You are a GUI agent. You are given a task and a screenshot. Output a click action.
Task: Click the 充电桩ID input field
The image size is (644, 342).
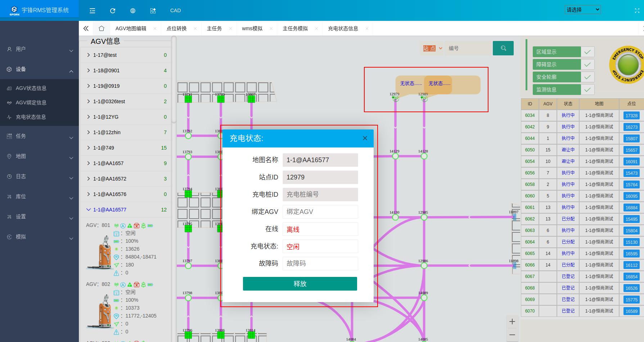pyautogui.click(x=320, y=195)
